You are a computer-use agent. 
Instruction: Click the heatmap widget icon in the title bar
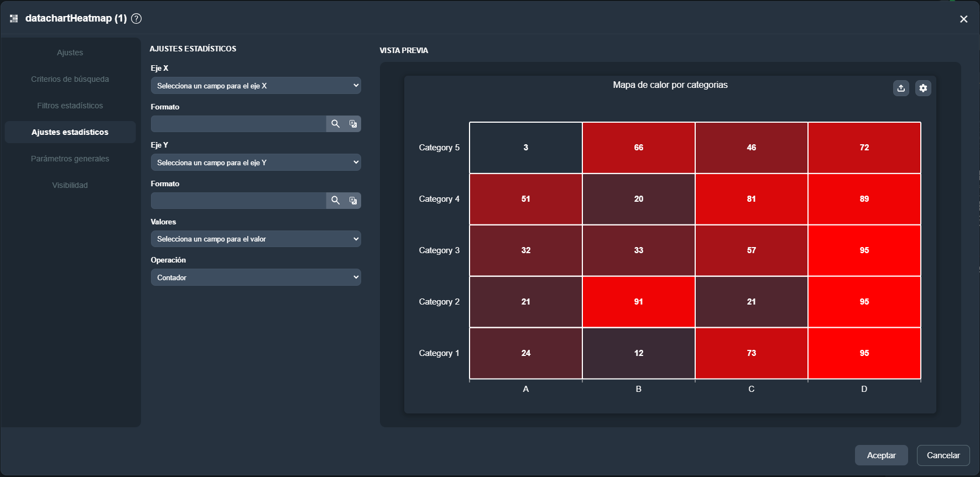coord(14,19)
